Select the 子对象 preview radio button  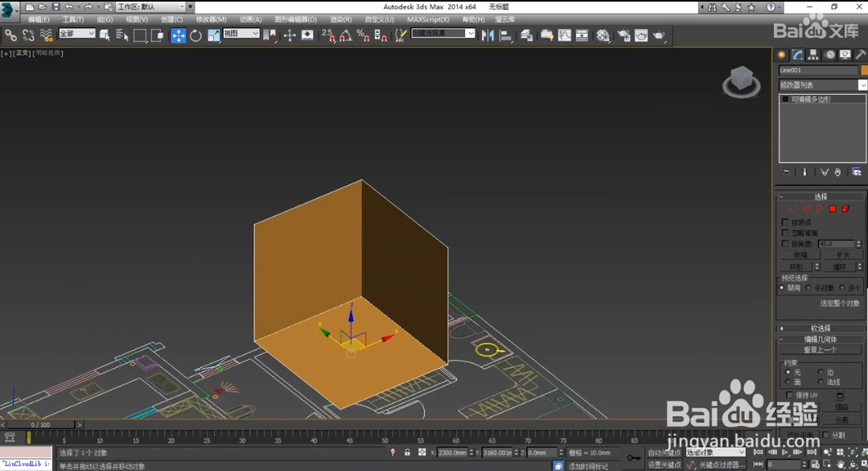pos(808,287)
